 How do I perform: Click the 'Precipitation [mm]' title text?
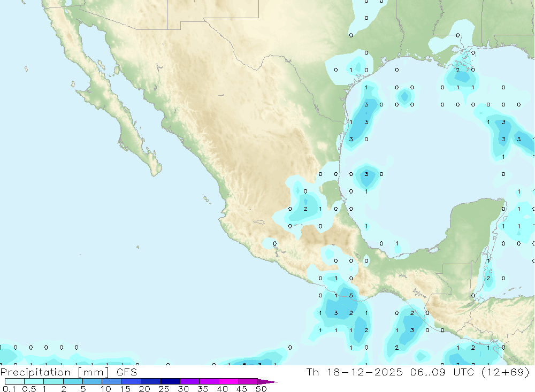pos(55,372)
